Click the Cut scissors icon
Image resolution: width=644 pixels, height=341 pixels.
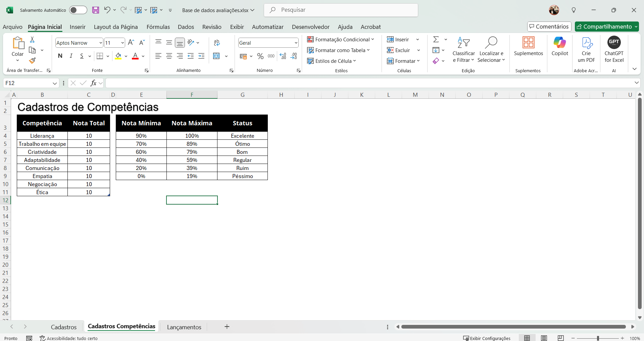(x=32, y=40)
